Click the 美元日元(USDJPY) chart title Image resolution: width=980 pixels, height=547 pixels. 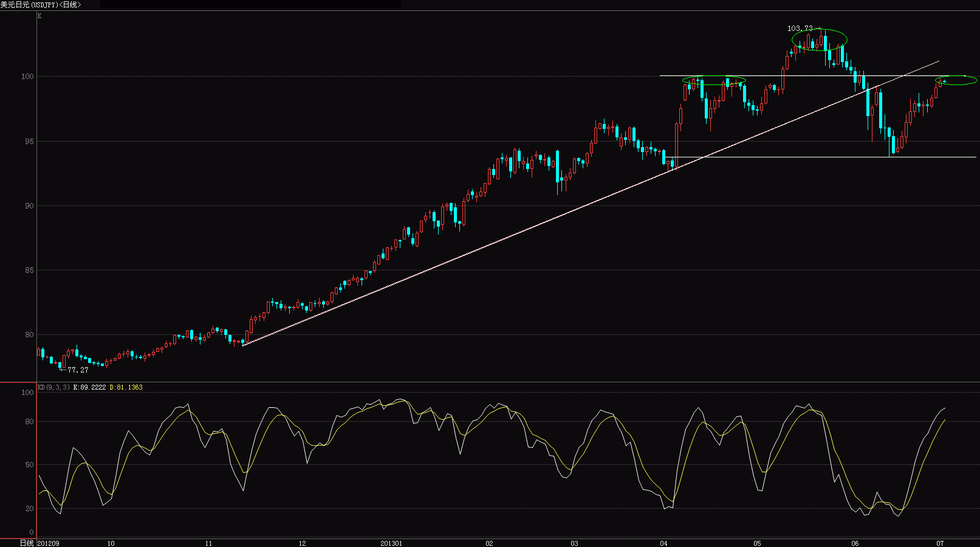tap(29, 5)
